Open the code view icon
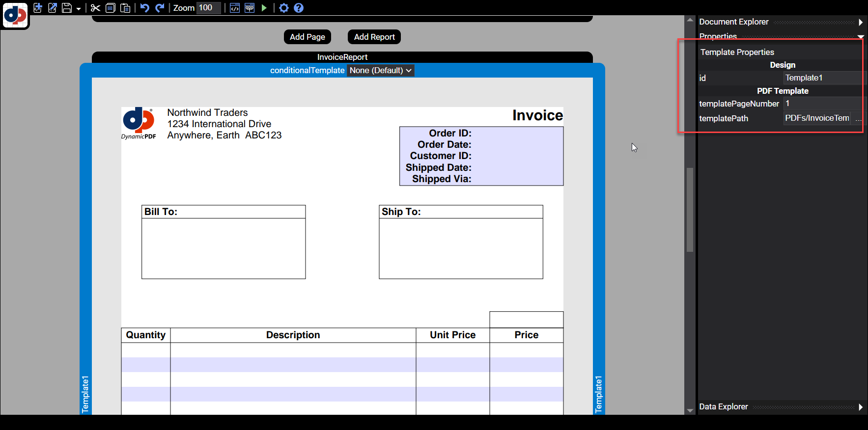The image size is (868, 430). pos(235,8)
